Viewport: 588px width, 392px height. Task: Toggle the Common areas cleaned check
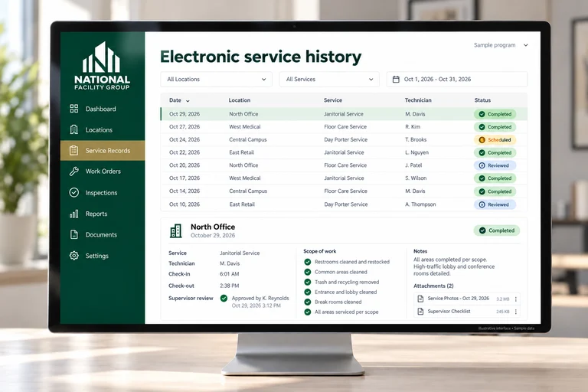click(308, 272)
